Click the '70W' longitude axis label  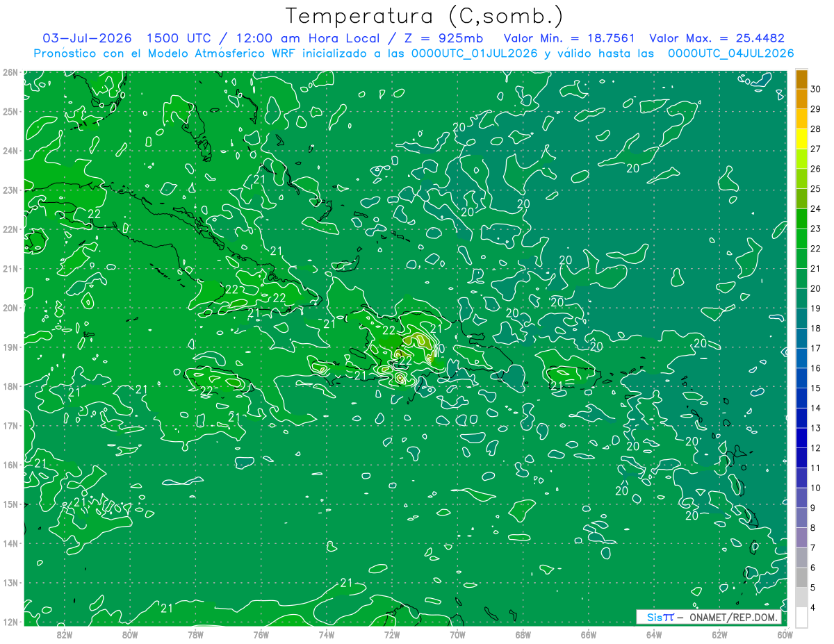(x=457, y=634)
